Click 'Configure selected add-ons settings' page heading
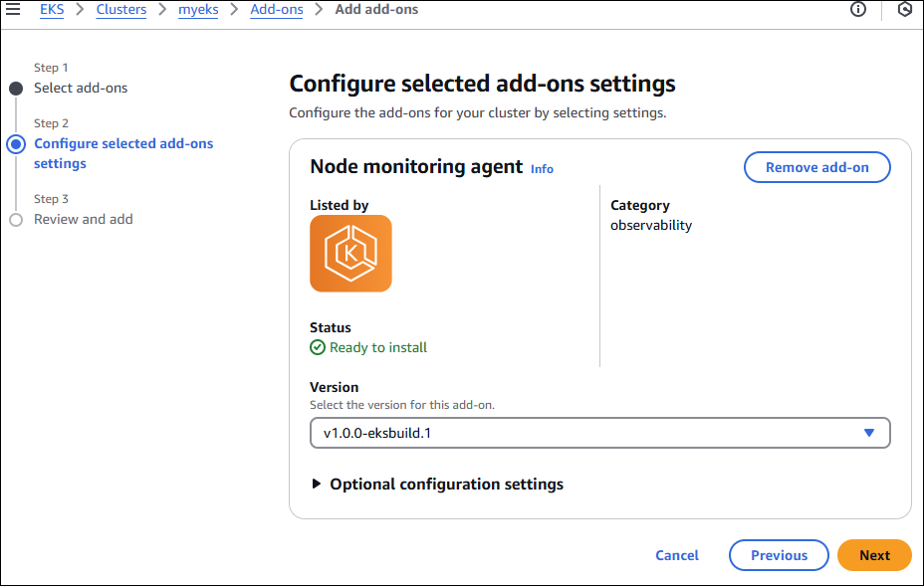The height and width of the screenshot is (586, 924). [x=482, y=84]
